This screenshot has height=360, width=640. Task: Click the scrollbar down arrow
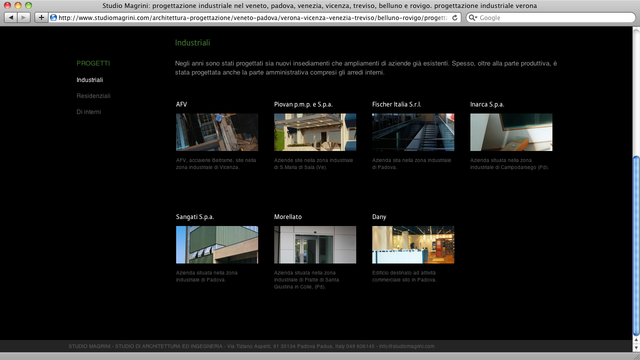(636, 348)
